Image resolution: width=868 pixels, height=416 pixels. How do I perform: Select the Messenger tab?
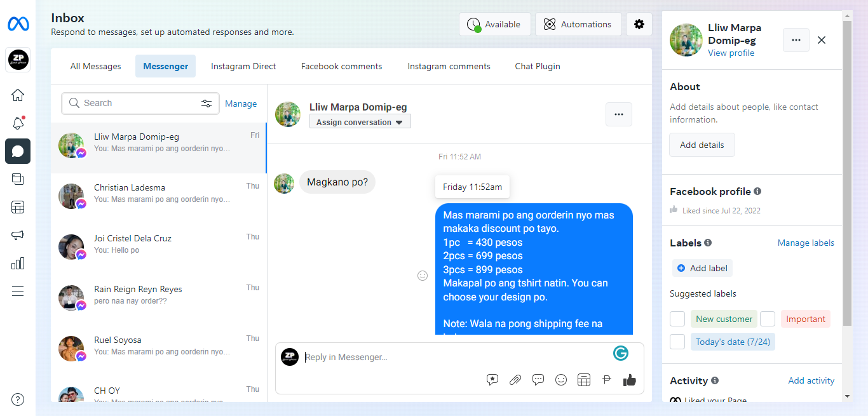pyautogui.click(x=166, y=66)
